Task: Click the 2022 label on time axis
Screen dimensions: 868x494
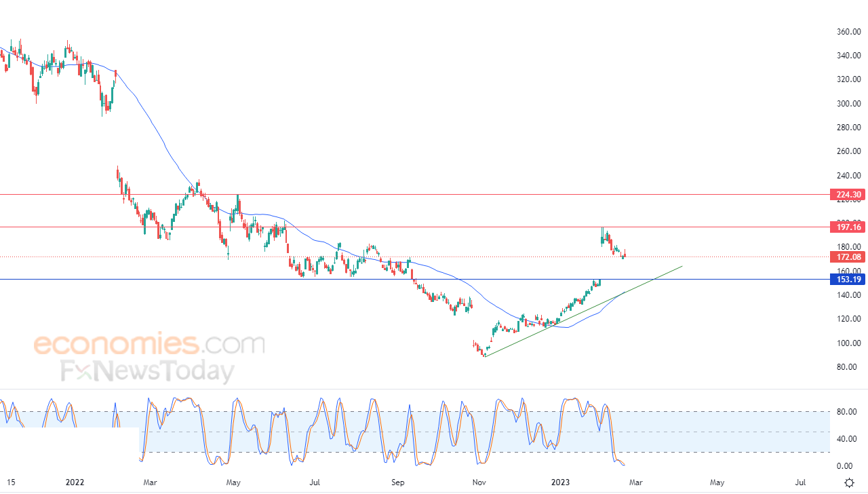Action: pyautogui.click(x=75, y=483)
